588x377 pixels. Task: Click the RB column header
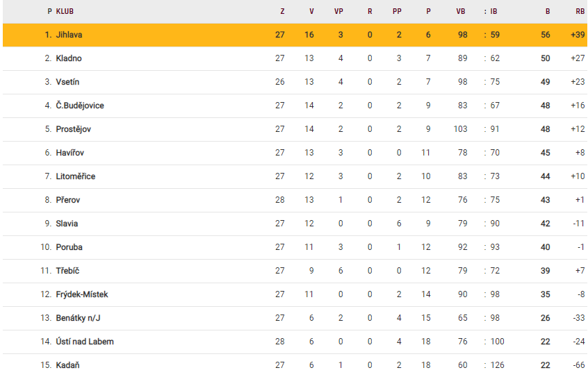(580, 11)
